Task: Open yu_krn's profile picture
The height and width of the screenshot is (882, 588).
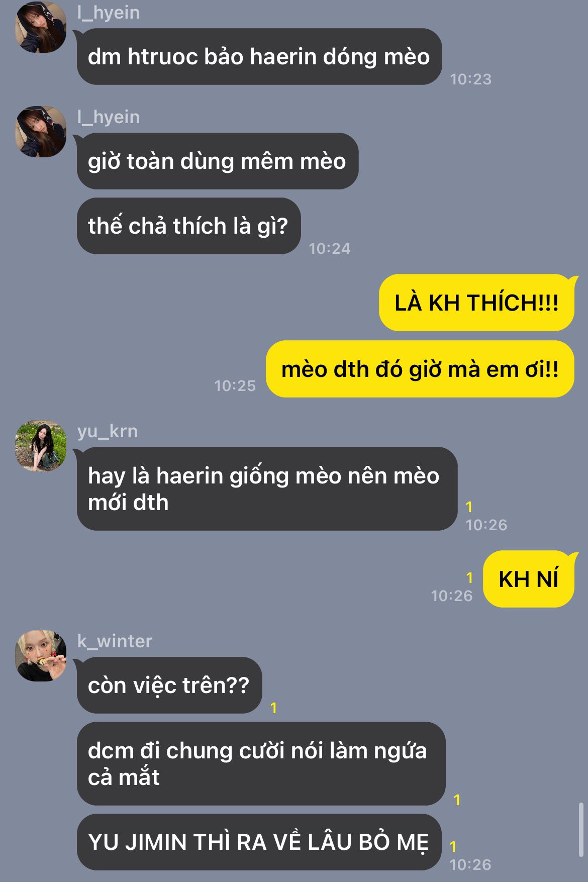Action: click(41, 446)
